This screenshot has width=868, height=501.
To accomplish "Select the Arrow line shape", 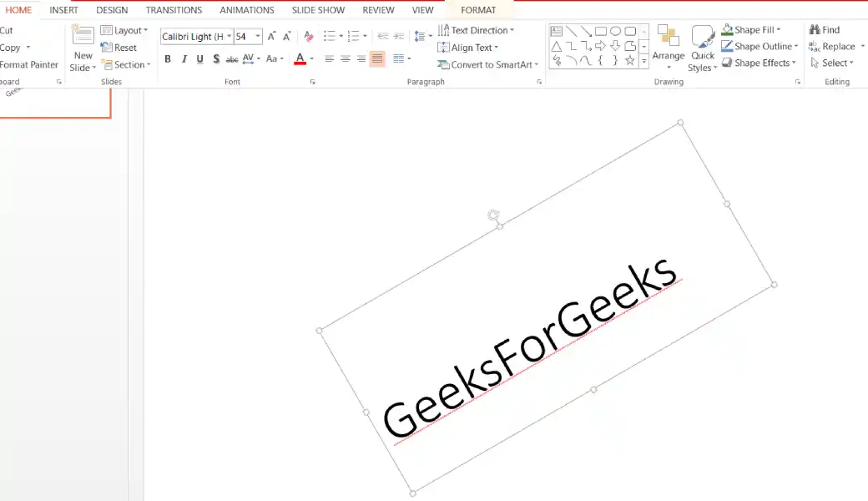I will pyautogui.click(x=586, y=31).
